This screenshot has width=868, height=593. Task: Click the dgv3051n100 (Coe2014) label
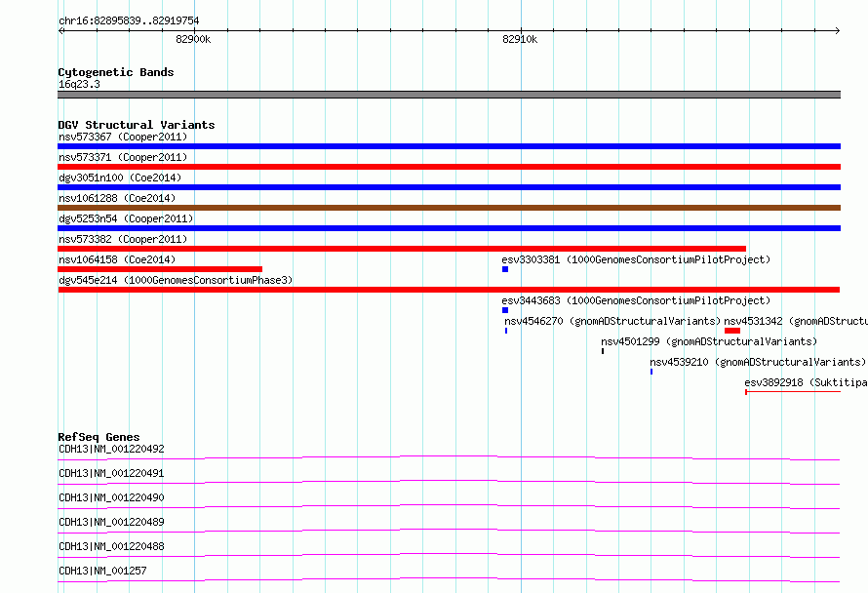click(120, 178)
